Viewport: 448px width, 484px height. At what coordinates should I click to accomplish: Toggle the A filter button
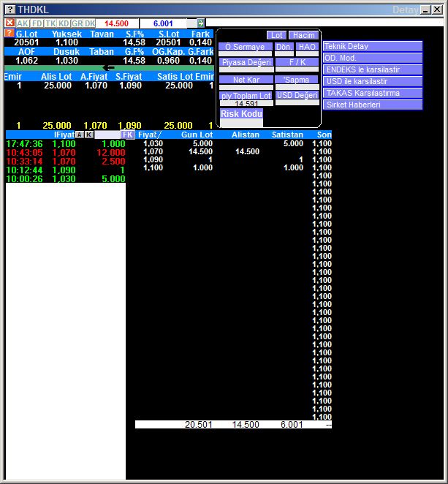79,135
